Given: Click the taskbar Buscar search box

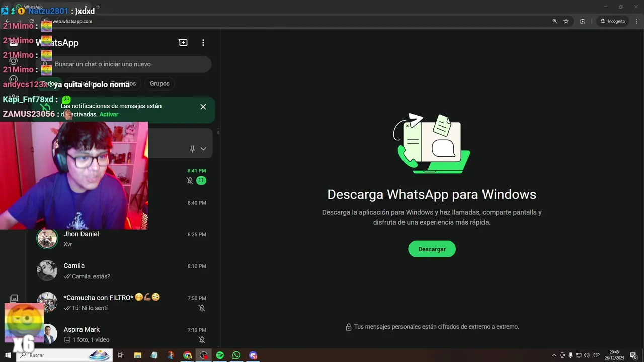Looking at the screenshot, I should pyautogui.click(x=65, y=355).
